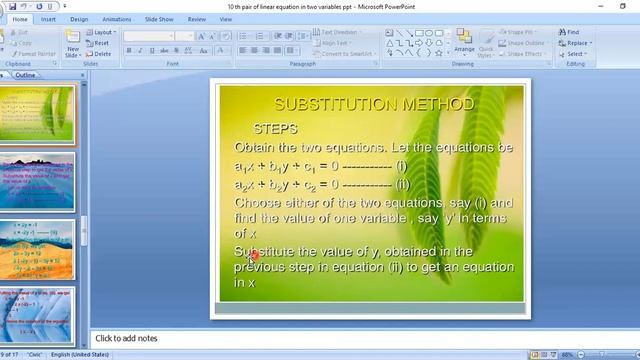This screenshot has height=360, width=640.
Task: Switch to the Outline pane tab
Action: point(25,75)
